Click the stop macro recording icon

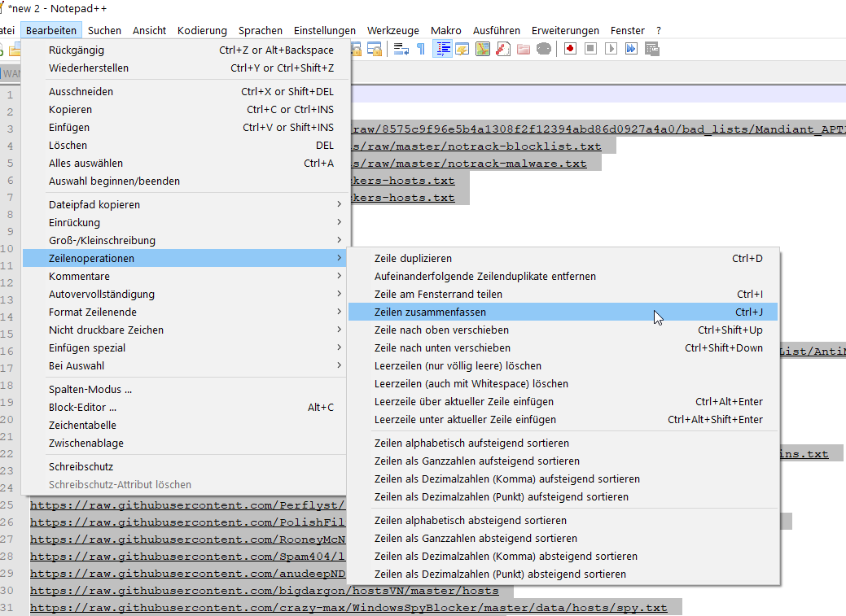[x=590, y=49]
